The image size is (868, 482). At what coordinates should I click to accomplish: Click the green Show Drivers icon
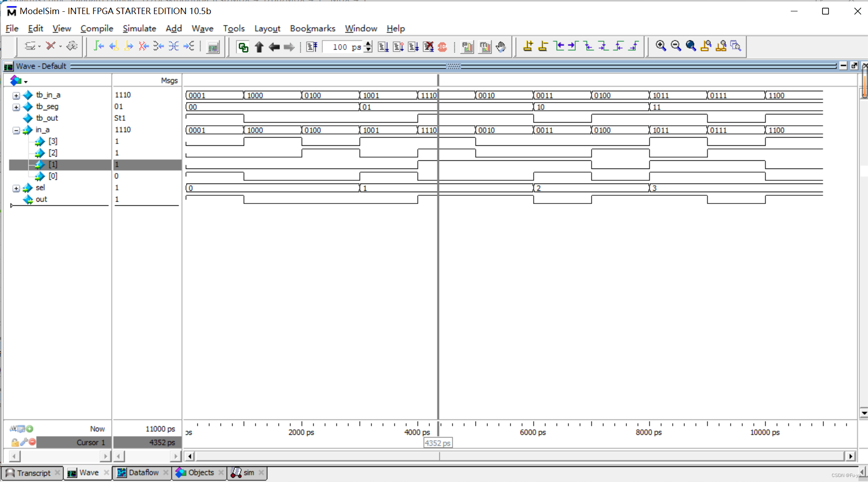[243, 47]
